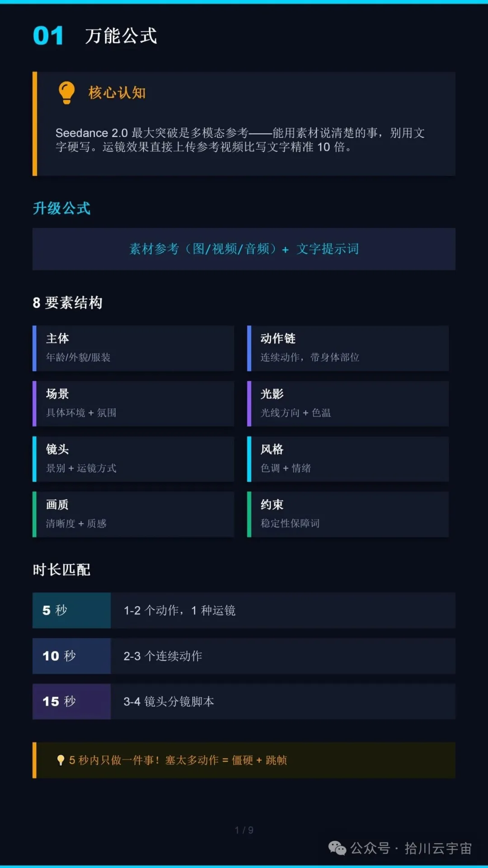The image size is (488, 868).
Task: Open the 场景 element card
Action: coord(133,404)
